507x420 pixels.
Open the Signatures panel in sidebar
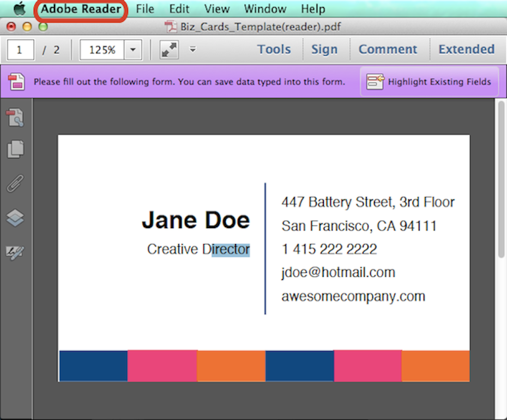pos(15,252)
